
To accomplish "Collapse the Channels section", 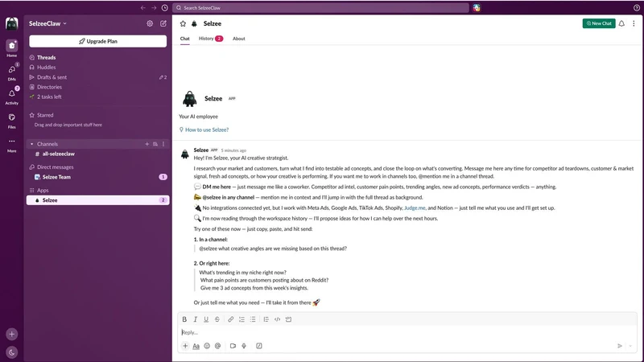I will [x=31, y=144].
